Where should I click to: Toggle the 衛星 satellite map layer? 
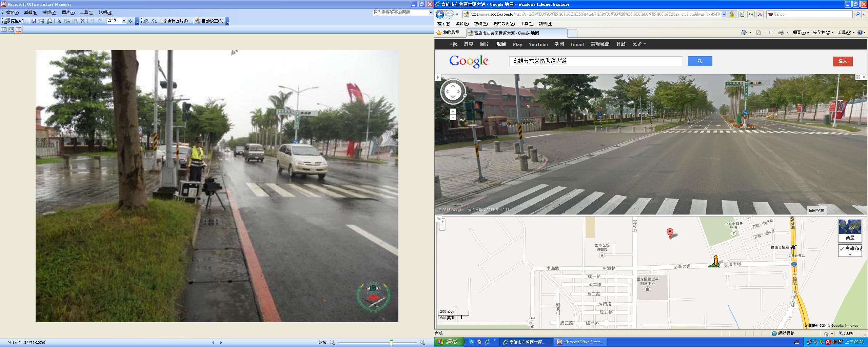point(850,230)
